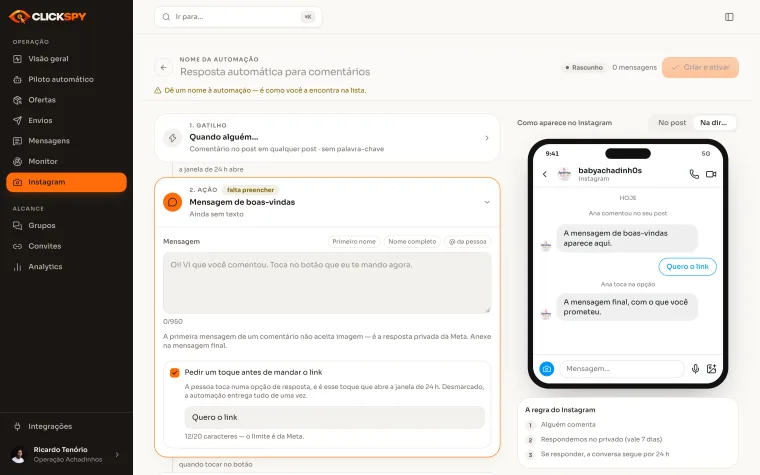The width and height of the screenshot is (760, 475).
Task: Open the Quando alguém trigger card
Action: [327, 138]
